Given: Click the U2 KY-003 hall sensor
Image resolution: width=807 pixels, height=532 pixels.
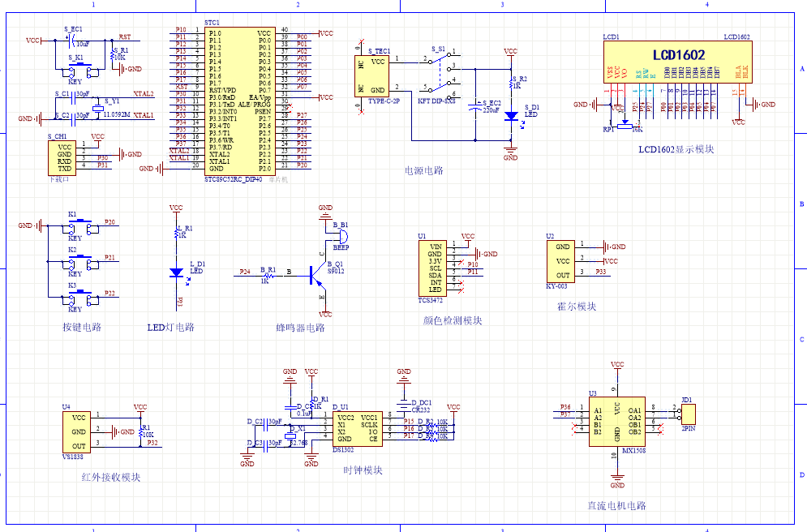Looking at the screenshot, I should tap(560, 261).
